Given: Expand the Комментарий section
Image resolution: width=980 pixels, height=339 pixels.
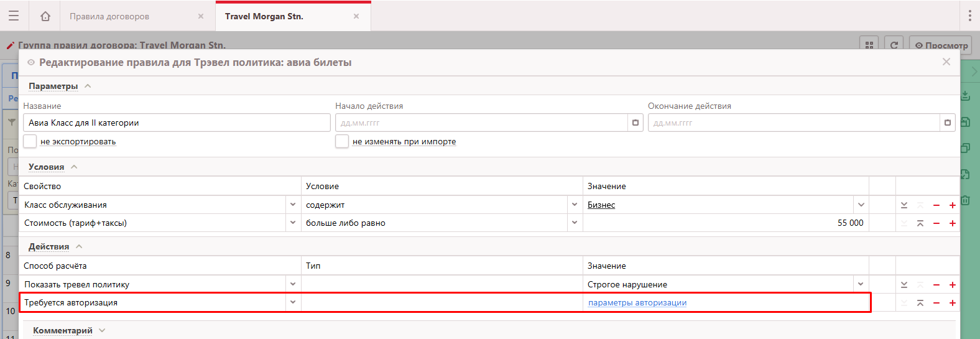Looking at the screenshot, I should point(102,330).
